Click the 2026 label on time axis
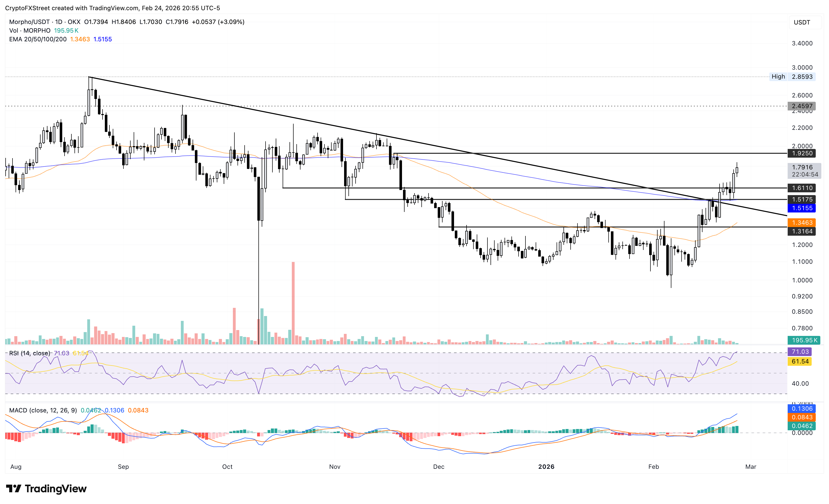This screenshot has width=829, height=504. click(x=546, y=466)
